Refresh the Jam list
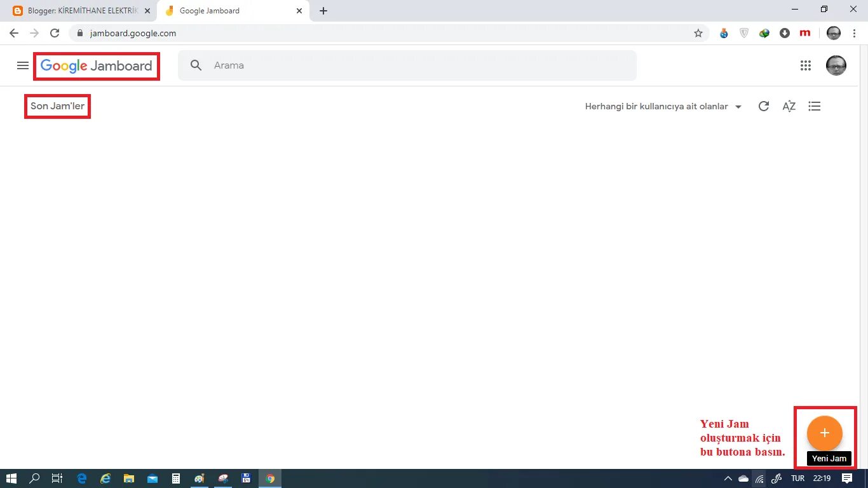The width and height of the screenshot is (868, 488). tap(764, 107)
